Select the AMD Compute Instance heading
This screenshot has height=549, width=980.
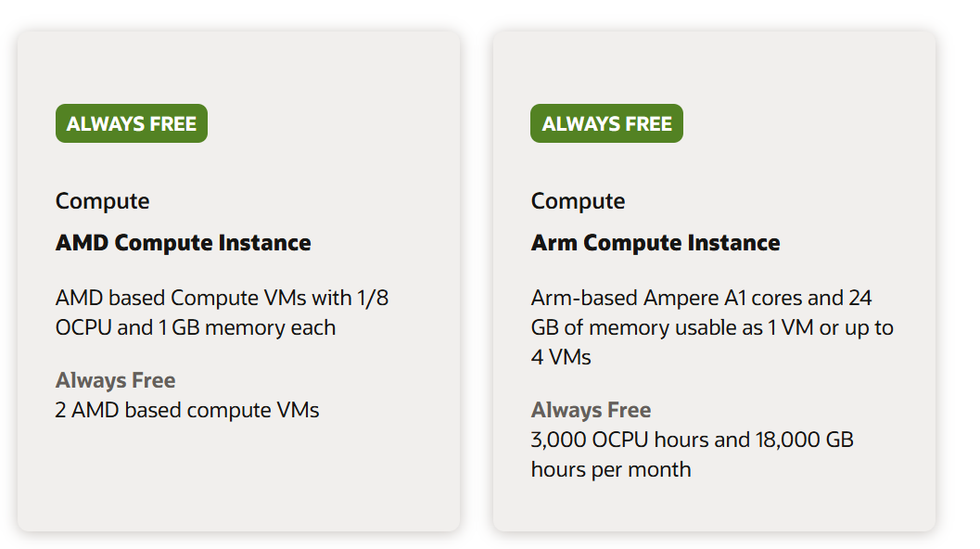coord(184,243)
